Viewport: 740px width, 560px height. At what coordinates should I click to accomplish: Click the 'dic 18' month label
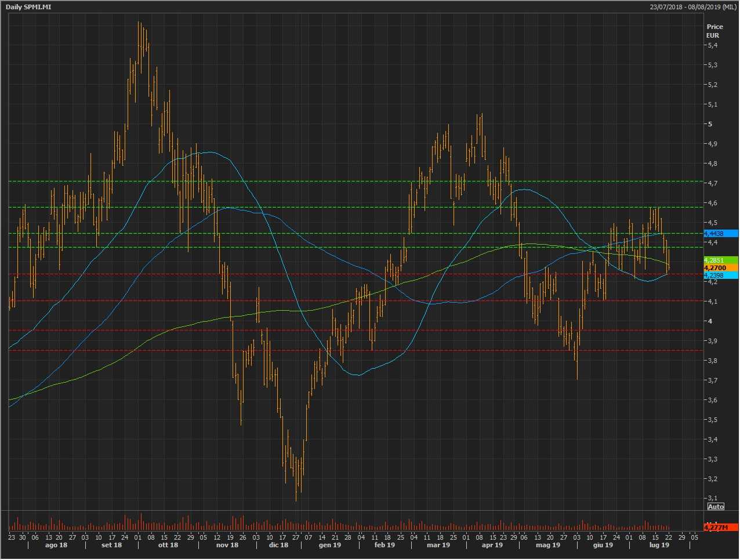[x=278, y=545]
